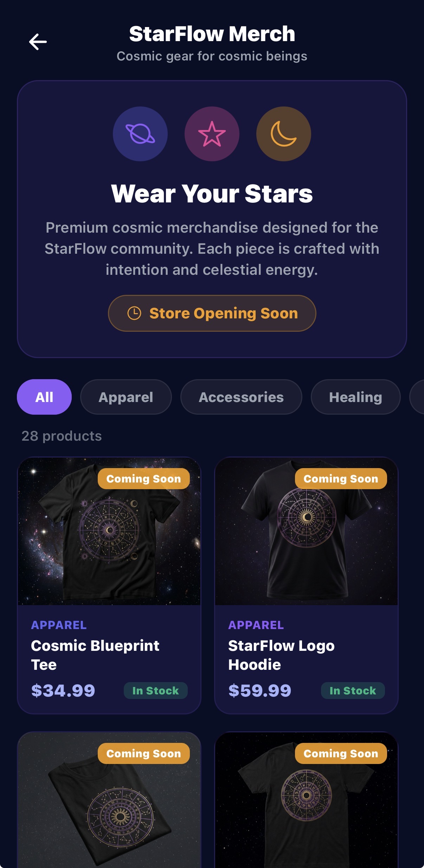The image size is (424, 868).
Task: Click the $34.99 price label
Action: [63, 690]
